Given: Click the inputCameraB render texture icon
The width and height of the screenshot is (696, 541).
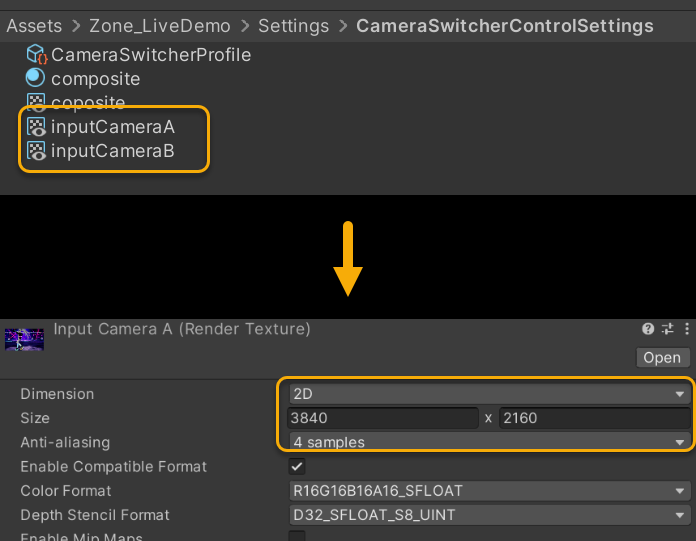Looking at the screenshot, I should [36, 151].
